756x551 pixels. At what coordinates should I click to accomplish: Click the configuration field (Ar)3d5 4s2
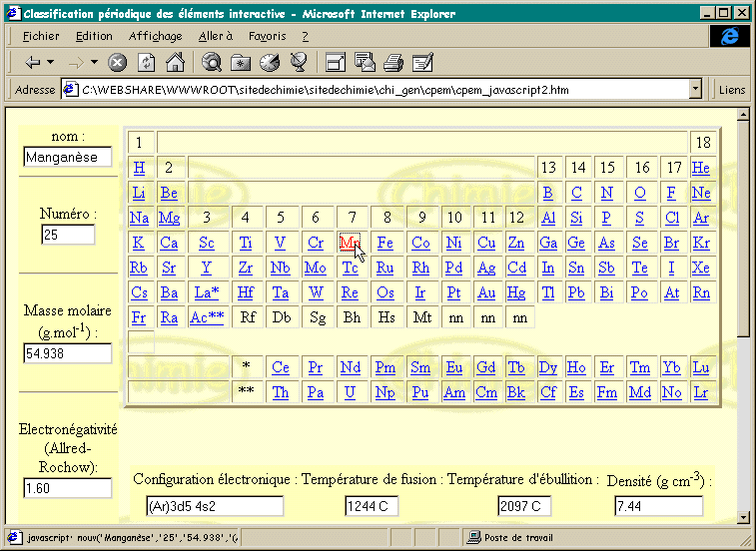215,506
